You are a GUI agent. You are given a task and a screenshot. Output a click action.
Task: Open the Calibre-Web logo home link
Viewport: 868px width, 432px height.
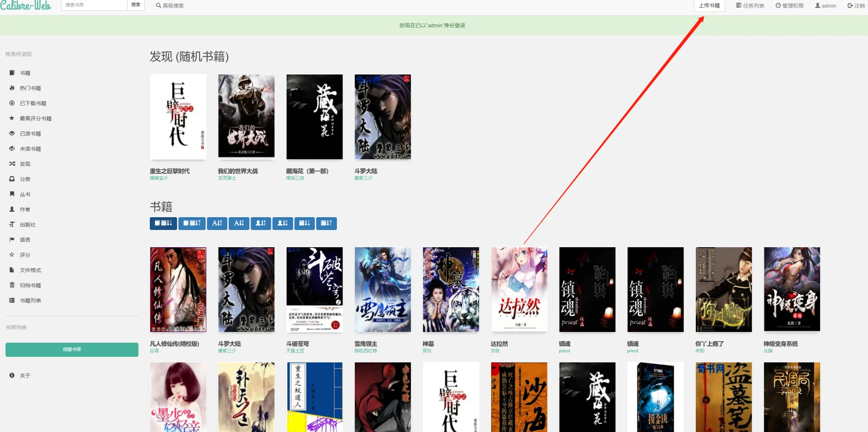click(26, 6)
